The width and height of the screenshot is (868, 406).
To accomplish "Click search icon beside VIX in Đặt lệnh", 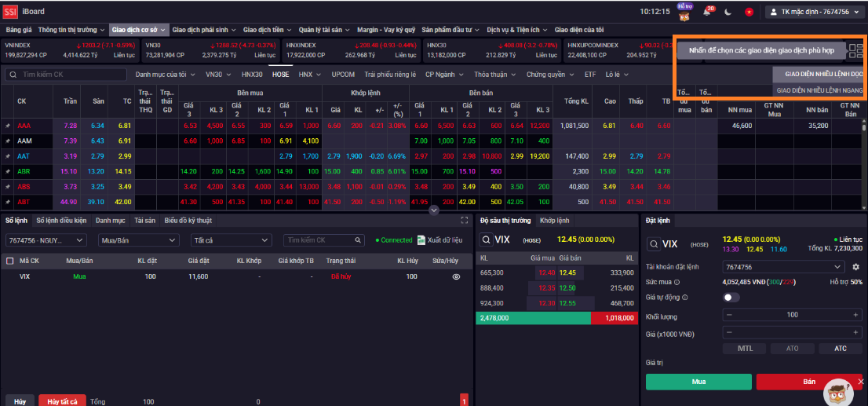I will (x=653, y=243).
